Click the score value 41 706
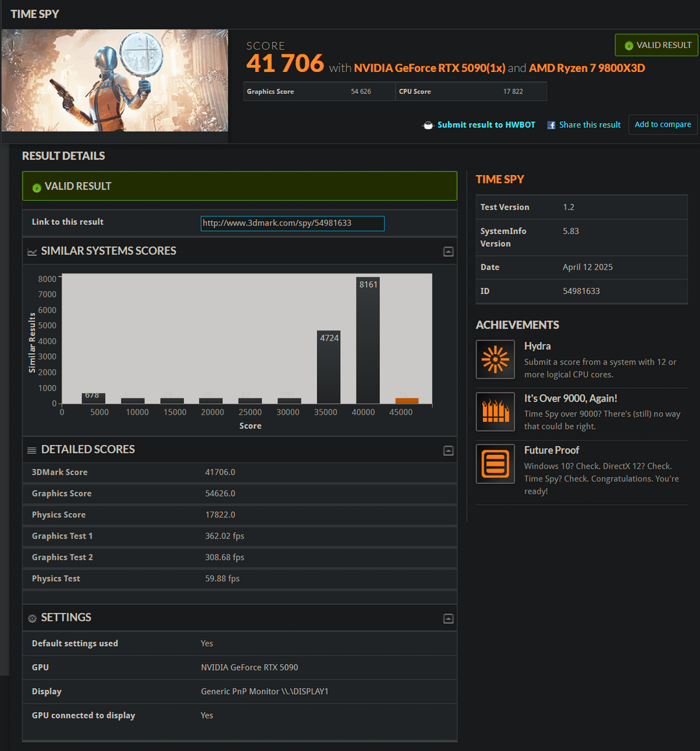The width and height of the screenshot is (700, 751). 285,64
